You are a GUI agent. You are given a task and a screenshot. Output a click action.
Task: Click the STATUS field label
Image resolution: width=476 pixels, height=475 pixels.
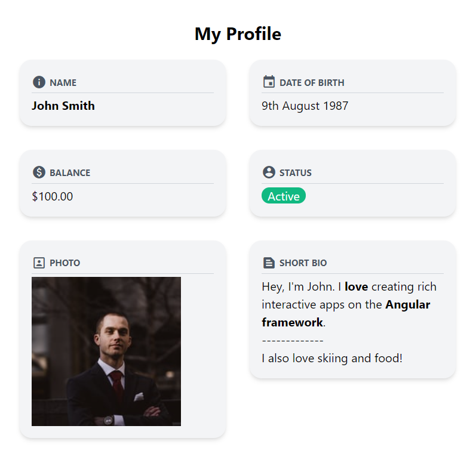click(296, 173)
